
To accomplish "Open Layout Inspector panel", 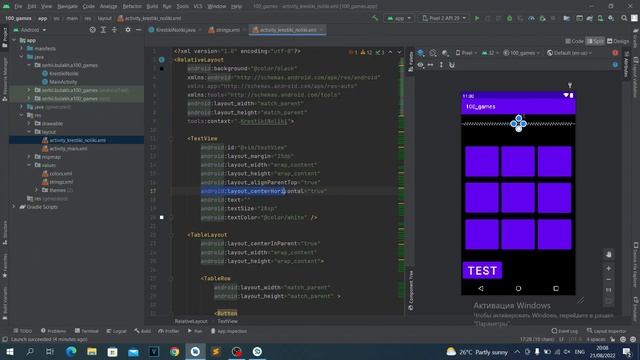I will 607,331.
